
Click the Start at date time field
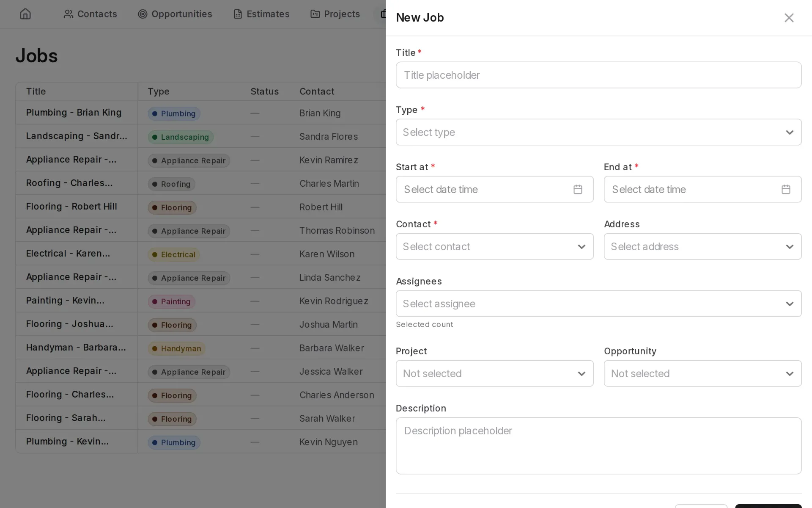494,189
